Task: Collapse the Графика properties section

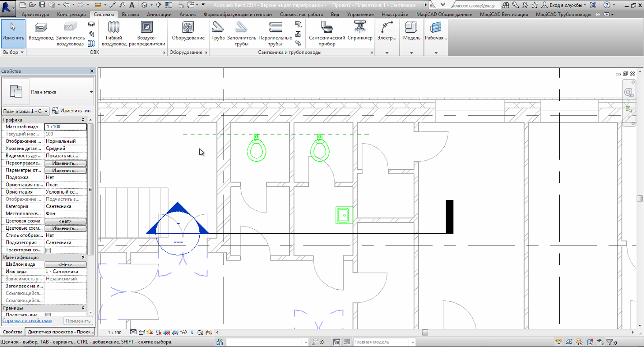Action: [x=83, y=120]
